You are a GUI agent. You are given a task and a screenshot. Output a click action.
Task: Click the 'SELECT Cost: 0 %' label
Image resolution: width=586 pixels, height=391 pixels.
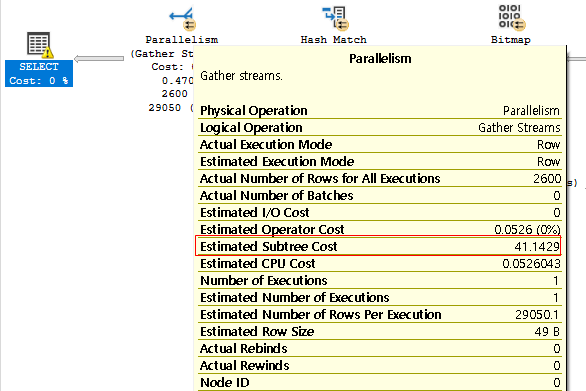point(39,74)
